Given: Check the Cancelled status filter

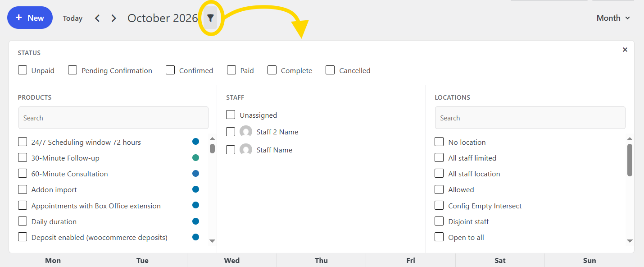Looking at the screenshot, I should (330, 70).
